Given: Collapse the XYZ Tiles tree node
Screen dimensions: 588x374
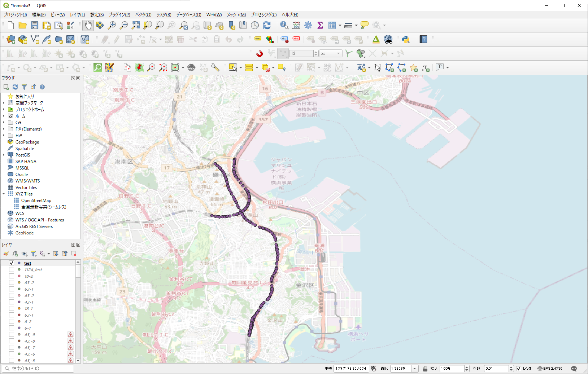Looking at the screenshot, I should [4, 194].
